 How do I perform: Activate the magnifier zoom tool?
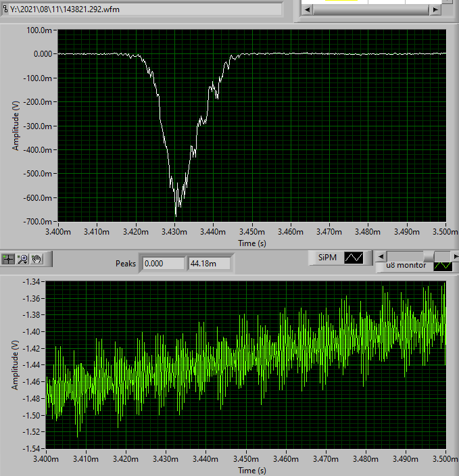[x=24, y=258]
